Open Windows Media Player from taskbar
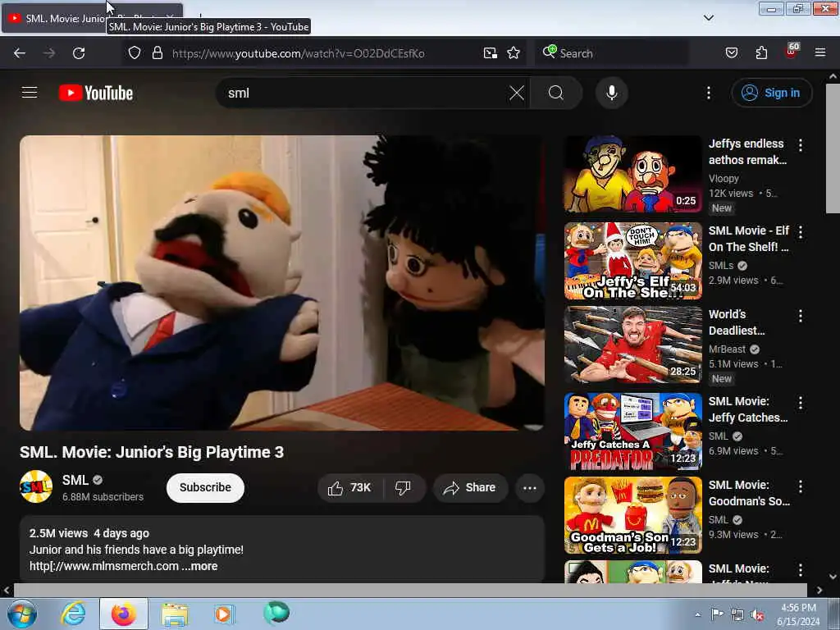Screen dimensions: 840x630 click(x=224, y=614)
